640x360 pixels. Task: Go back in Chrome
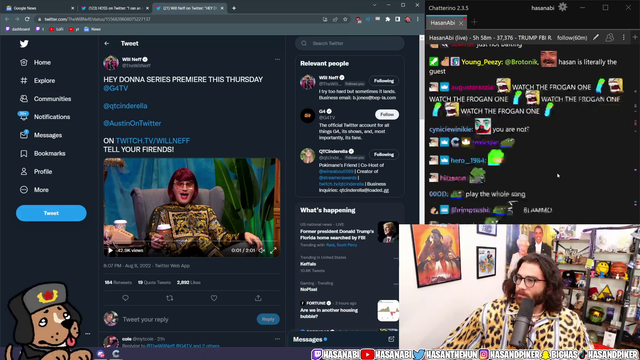pos(7,19)
